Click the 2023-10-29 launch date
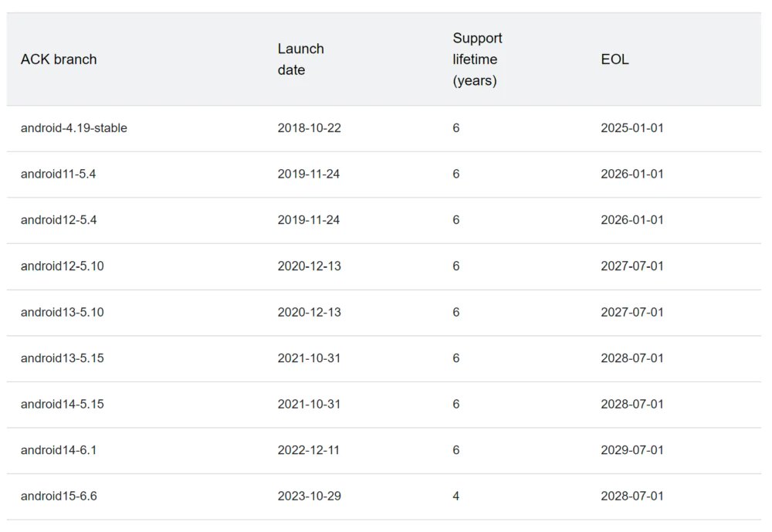The height and width of the screenshot is (532, 772). tap(309, 496)
